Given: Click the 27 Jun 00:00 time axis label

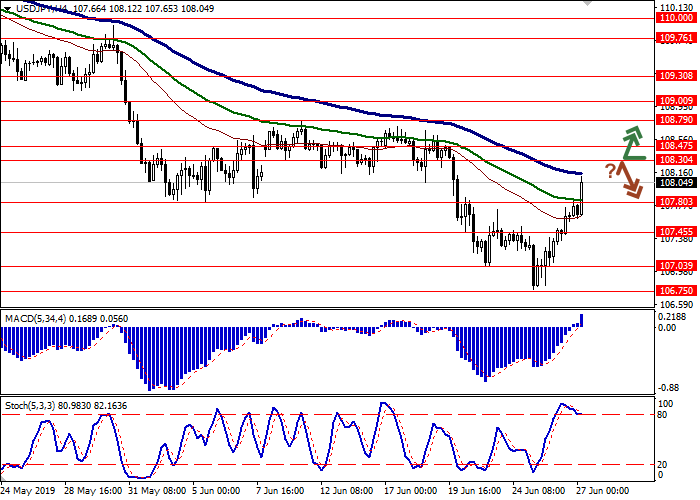Looking at the screenshot, I should [x=600, y=491].
